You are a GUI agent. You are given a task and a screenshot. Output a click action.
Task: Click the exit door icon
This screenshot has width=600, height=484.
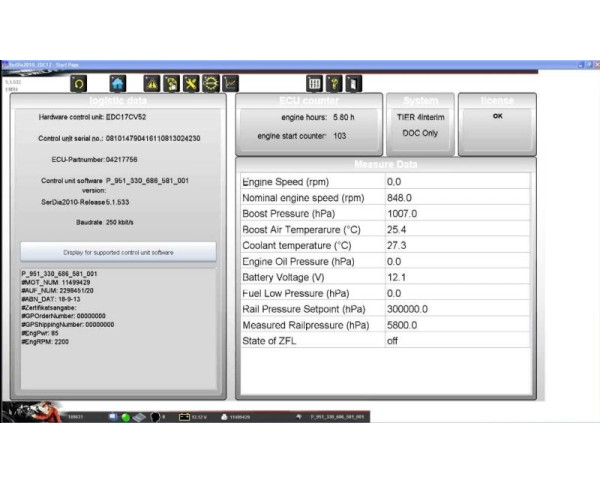353,84
